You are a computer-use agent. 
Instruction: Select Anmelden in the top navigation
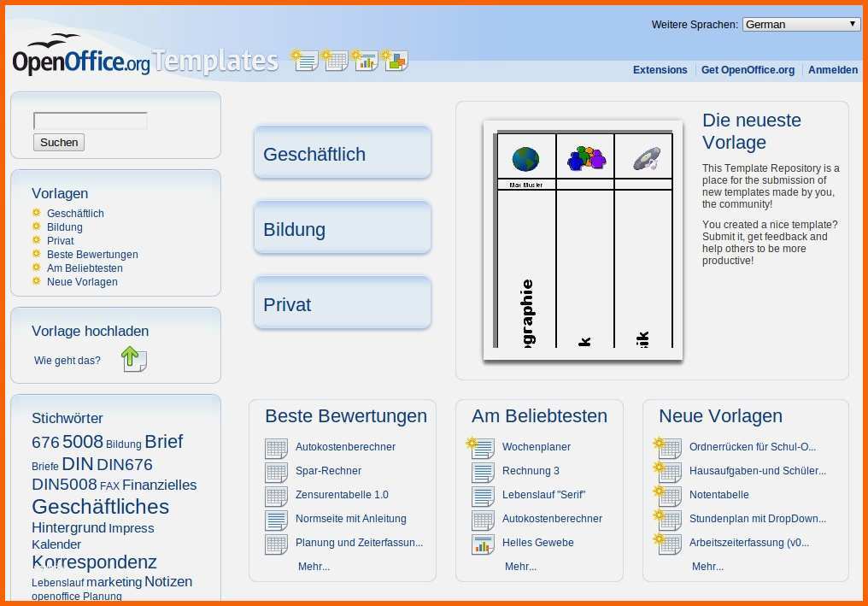click(x=832, y=70)
